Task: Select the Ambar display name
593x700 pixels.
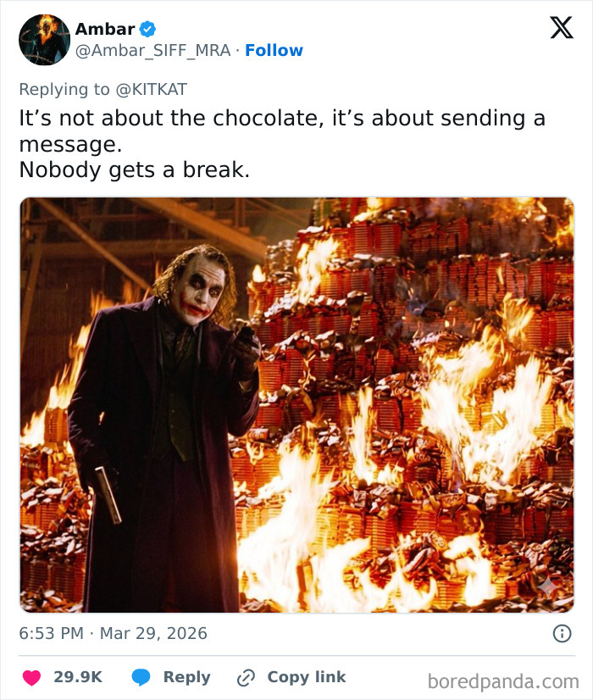Action: [x=106, y=25]
